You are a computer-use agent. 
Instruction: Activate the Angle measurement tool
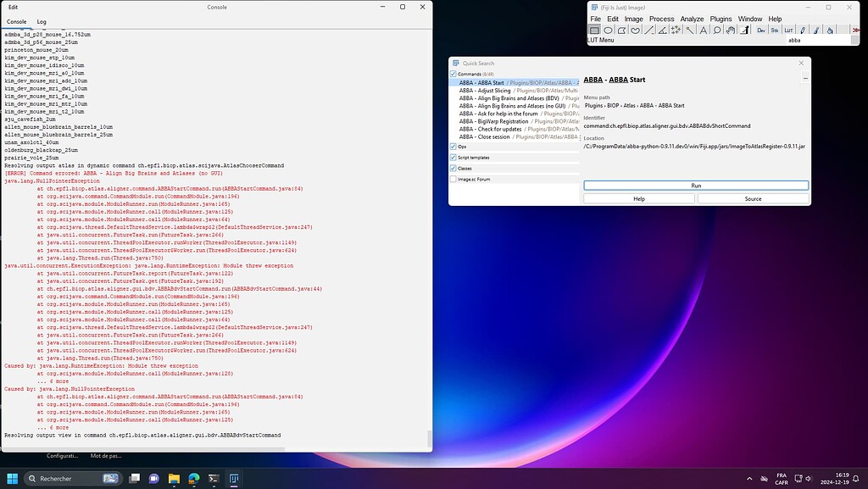[x=663, y=31]
